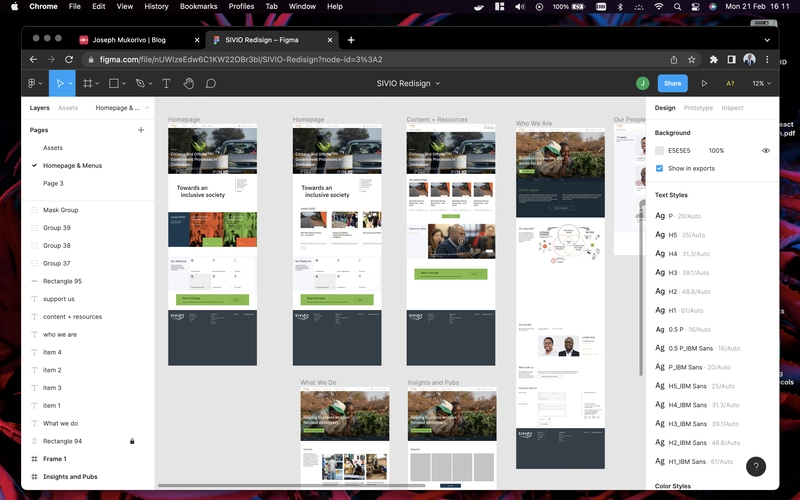This screenshot has width=800, height=500.
Task: Switch to the Prototype tab
Action: click(698, 107)
